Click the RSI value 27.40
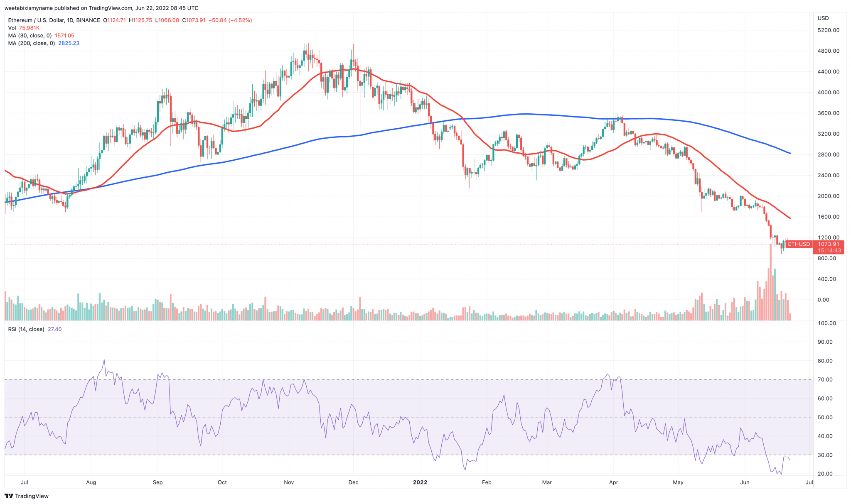The height and width of the screenshot is (504, 851). pyautogui.click(x=54, y=329)
